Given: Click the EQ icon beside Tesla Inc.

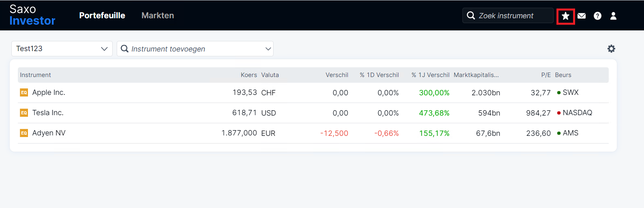Looking at the screenshot, I should click(24, 113).
